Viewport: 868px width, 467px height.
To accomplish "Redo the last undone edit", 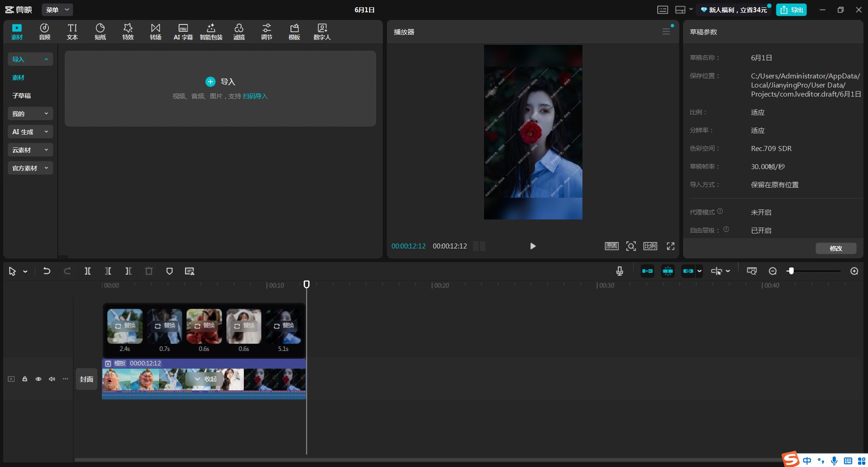I will click(x=67, y=271).
